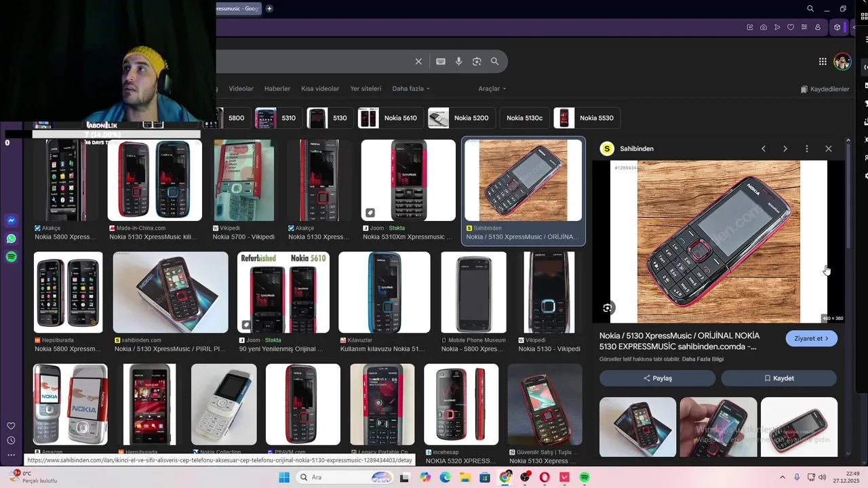Expand the Araçlar tools dropdown
This screenshot has height=488, width=868.
click(x=492, y=89)
